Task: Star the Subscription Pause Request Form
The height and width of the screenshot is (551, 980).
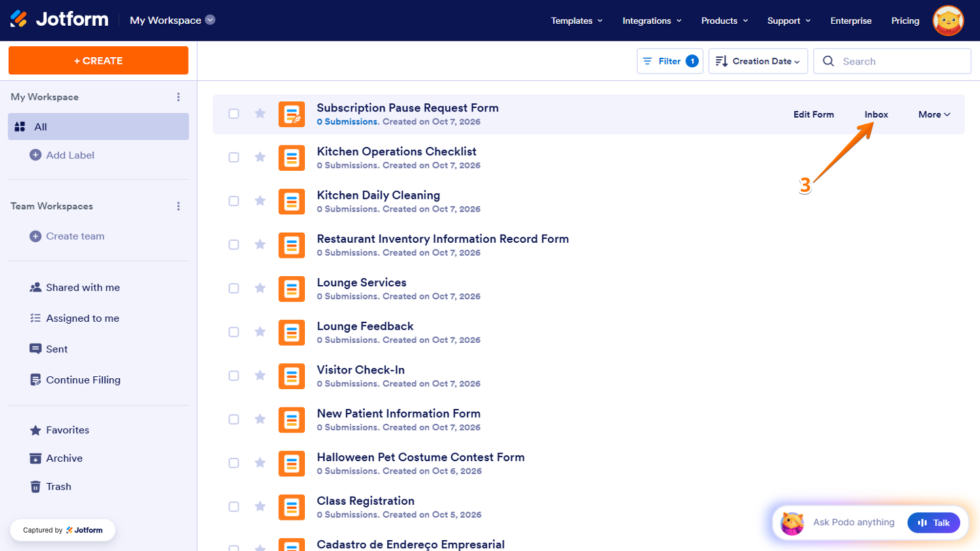Action: tap(260, 114)
